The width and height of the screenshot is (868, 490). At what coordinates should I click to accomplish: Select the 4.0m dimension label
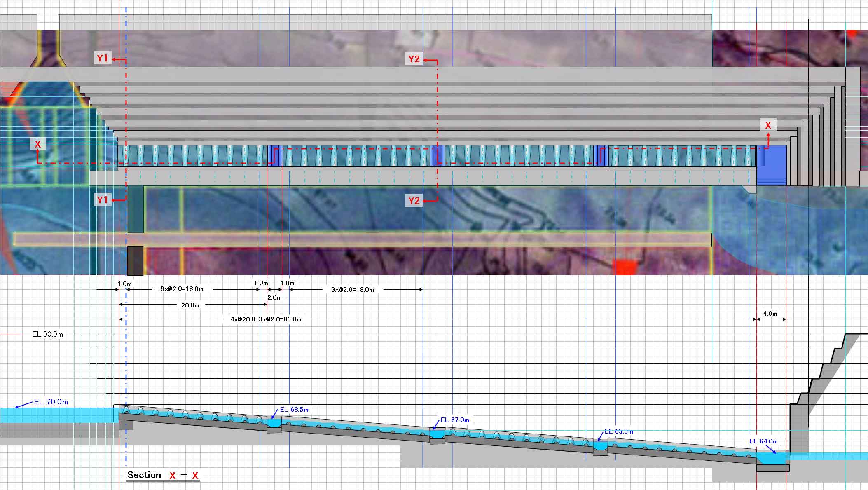pos(770,314)
